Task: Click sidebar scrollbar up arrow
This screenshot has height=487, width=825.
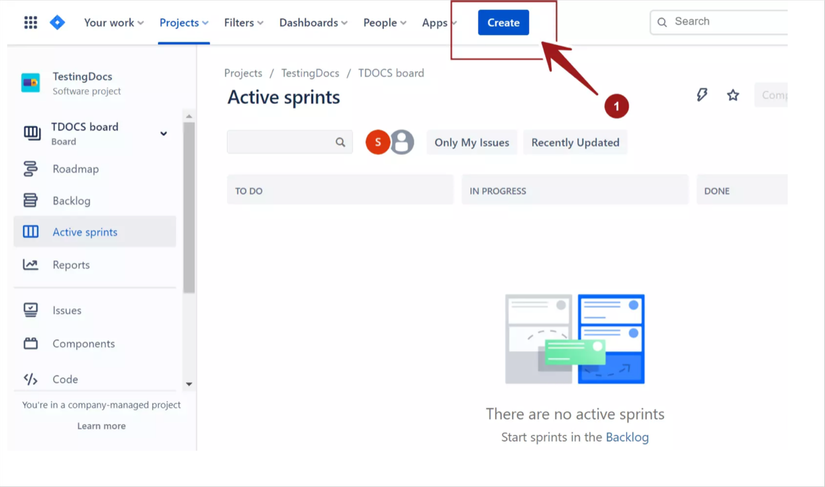Action: pos(189,116)
